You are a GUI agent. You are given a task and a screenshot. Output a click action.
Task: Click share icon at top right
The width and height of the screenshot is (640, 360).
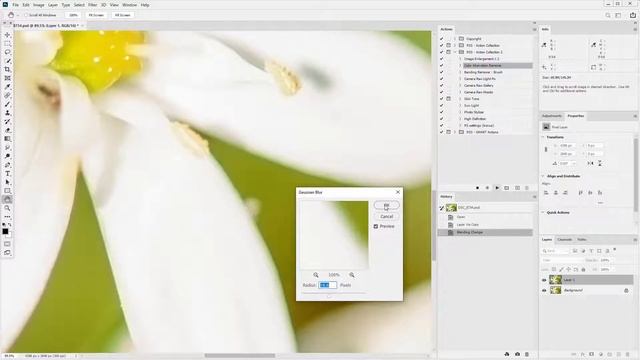633,15
